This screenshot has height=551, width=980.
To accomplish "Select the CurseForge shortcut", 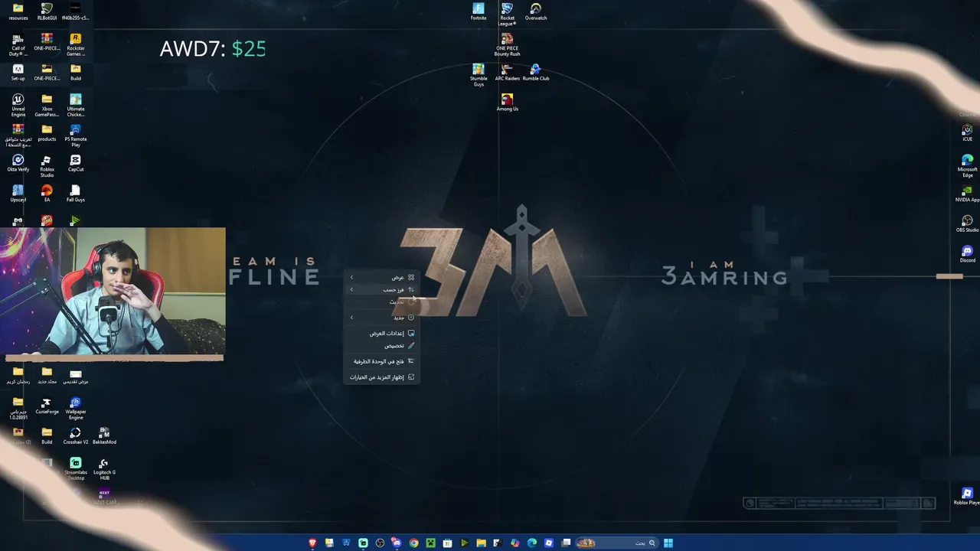I will [x=47, y=406].
